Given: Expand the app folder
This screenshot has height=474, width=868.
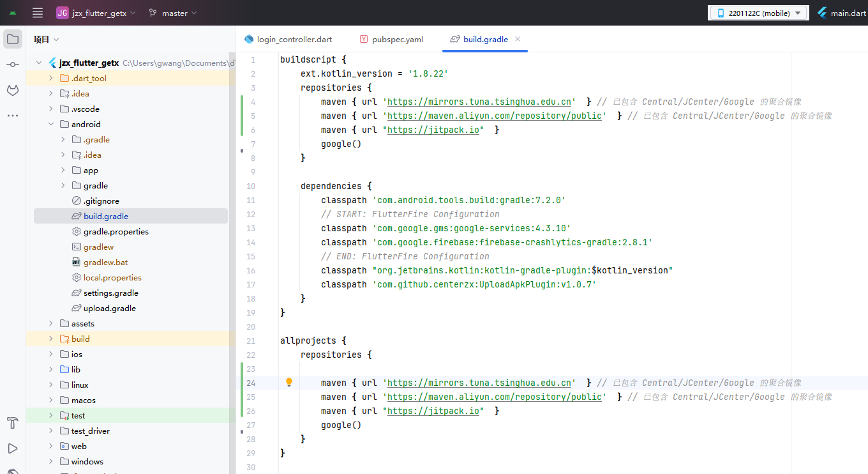Looking at the screenshot, I should tap(63, 170).
